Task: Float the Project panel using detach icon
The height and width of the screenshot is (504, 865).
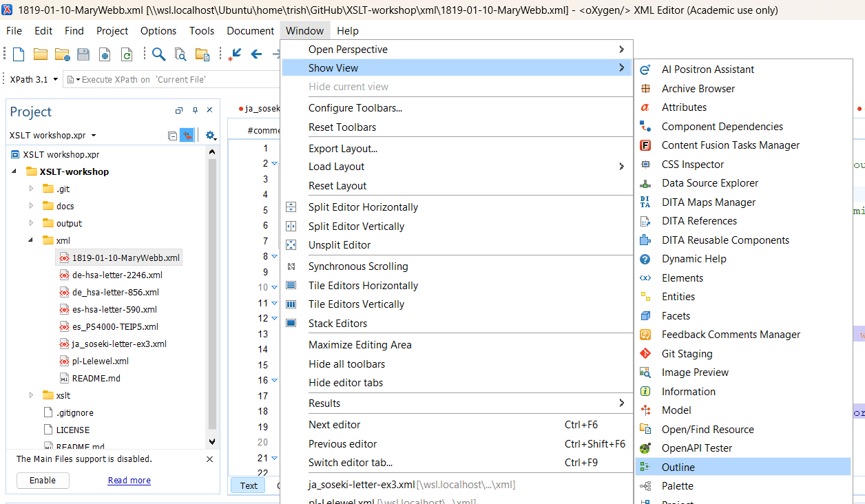Action: (x=179, y=110)
